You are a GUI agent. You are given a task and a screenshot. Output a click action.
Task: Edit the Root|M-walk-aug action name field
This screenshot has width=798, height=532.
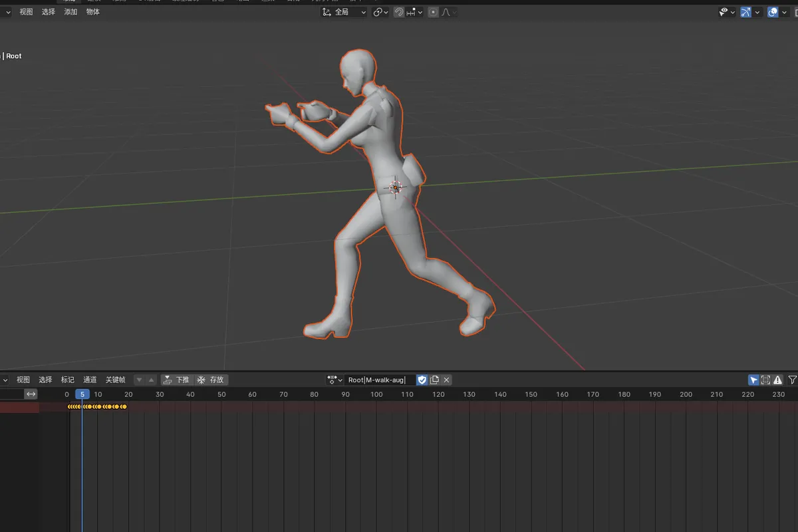pos(380,380)
